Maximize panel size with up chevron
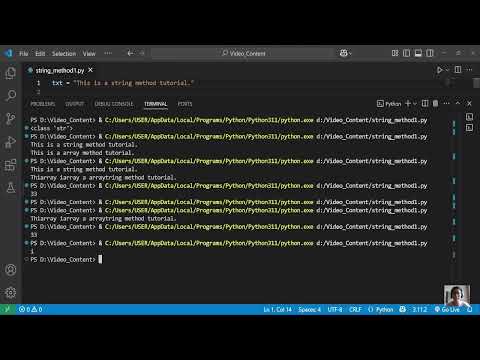480x360 pixels. (x=458, y=104)
